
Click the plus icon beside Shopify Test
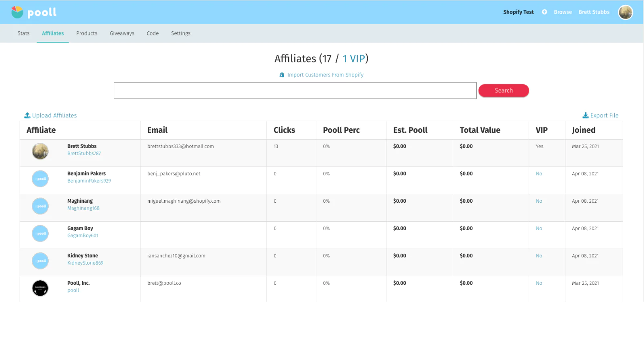(544, 12)
